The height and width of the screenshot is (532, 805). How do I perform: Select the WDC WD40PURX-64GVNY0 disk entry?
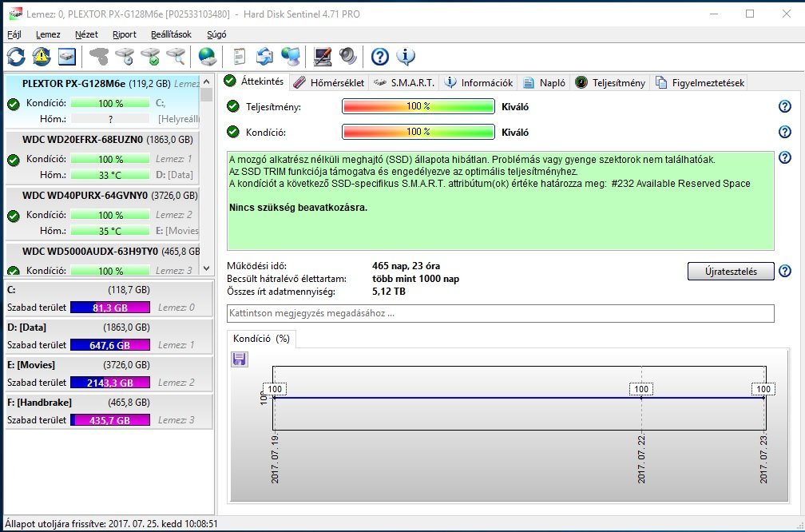(102, 212)
